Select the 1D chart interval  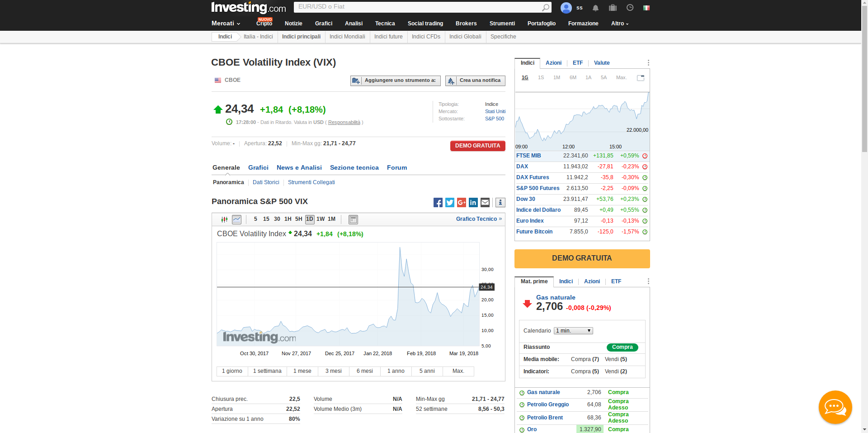point(310,219)
